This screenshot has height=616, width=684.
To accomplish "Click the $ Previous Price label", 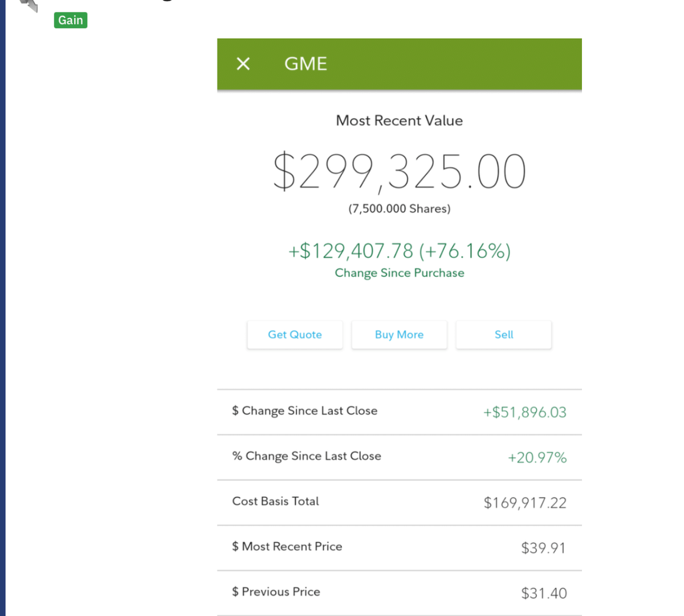I will tap(276, 591).
